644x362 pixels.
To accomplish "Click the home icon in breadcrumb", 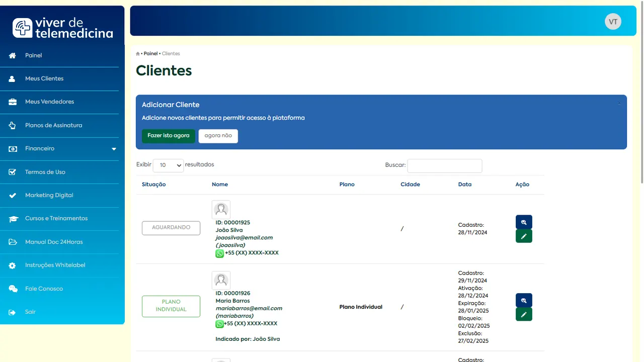I will (x=138, y=54).
